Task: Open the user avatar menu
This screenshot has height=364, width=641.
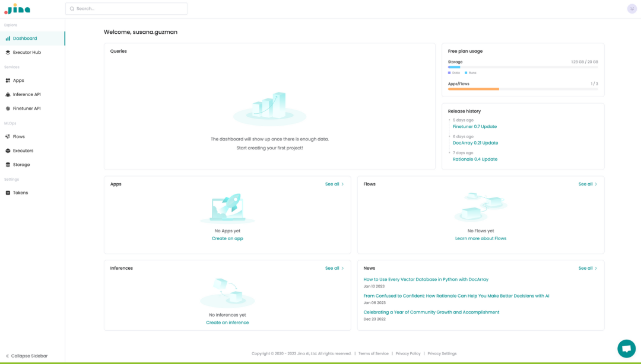Action: point(632,8)
